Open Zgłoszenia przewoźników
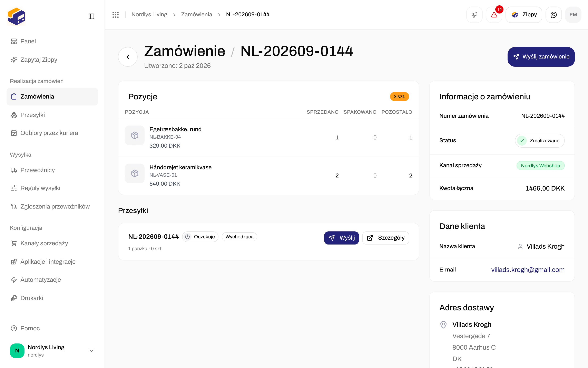 52,206
